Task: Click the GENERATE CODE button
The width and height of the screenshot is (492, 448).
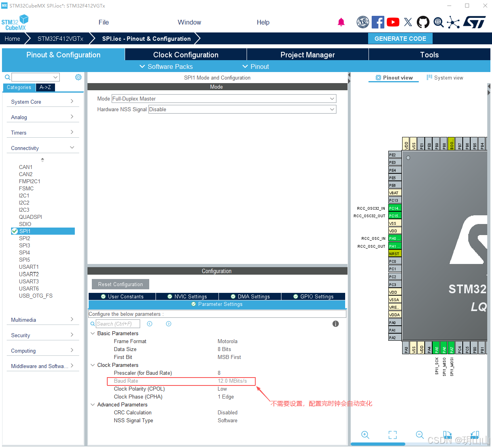Action: (x=400, y=38)
